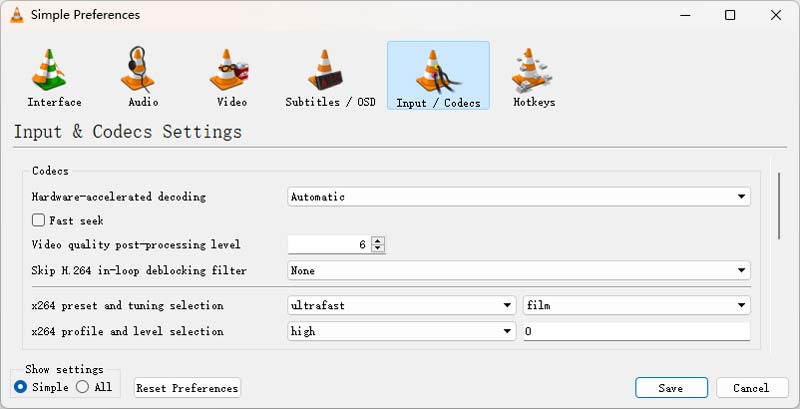Screen dimensions: 800x409
Task: Click the 'Skip H.264 in-loop deblocking filter' label
Action: tap(139, 270)
